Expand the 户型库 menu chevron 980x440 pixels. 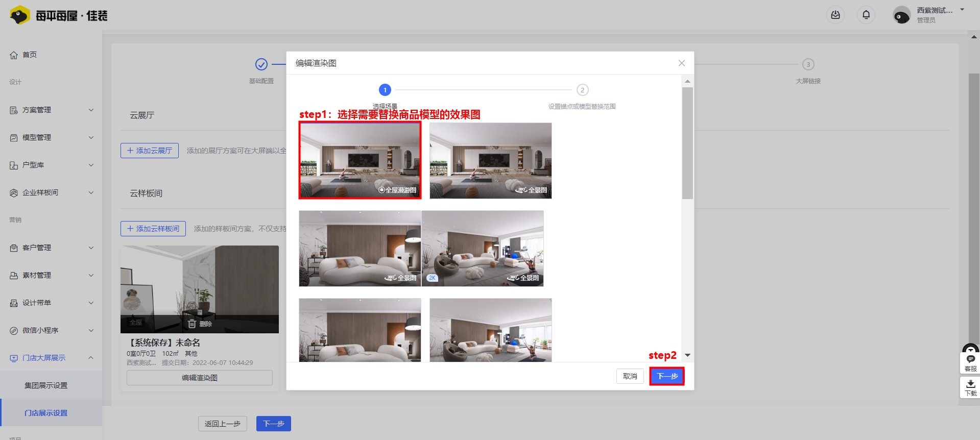coord(91,165)
